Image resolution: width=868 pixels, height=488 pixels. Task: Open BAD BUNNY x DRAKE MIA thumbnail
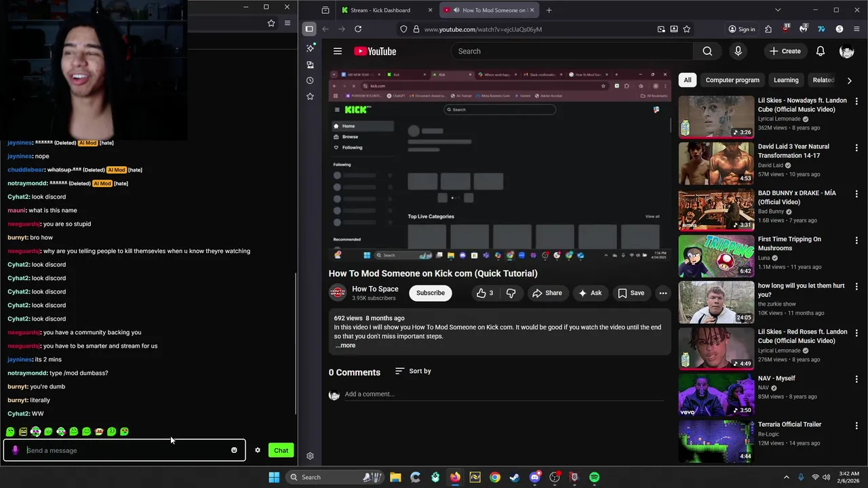tap(716, 210)
